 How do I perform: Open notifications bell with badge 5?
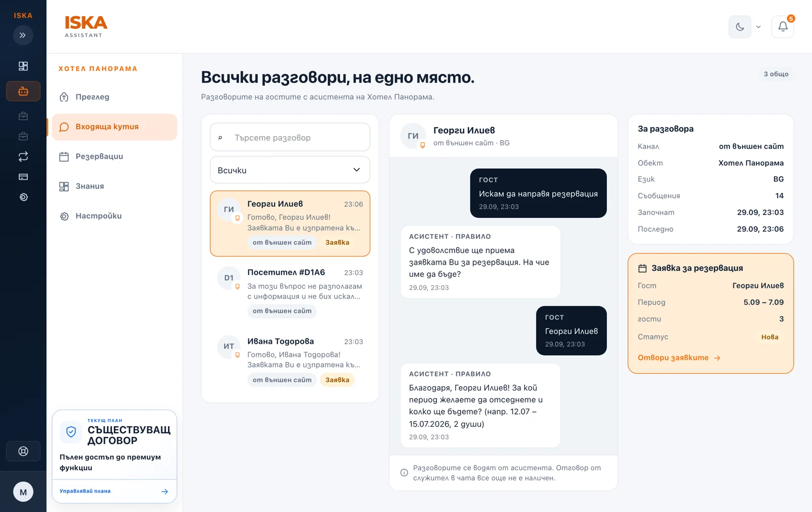(x=783, y=27)
